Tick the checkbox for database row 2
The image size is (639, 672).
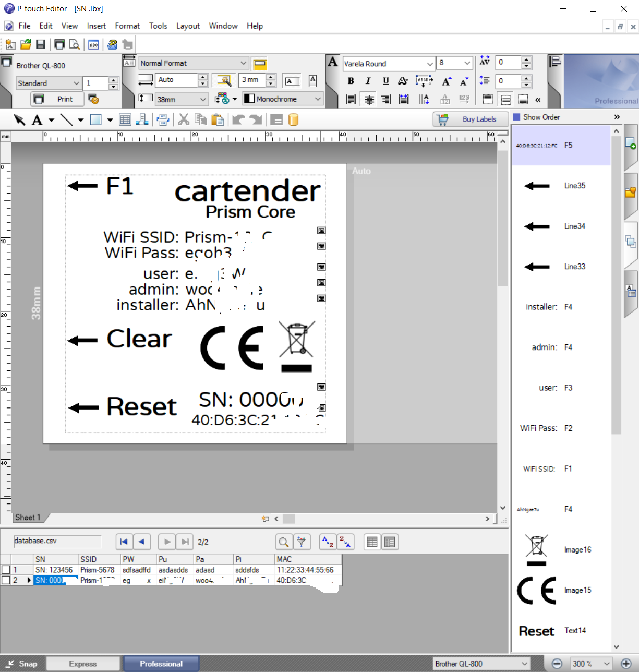6,580
